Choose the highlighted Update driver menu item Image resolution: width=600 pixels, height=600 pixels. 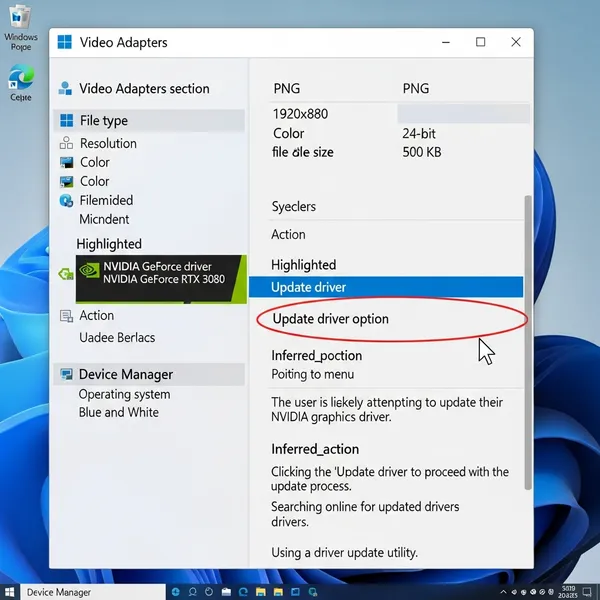pos(386,287)
